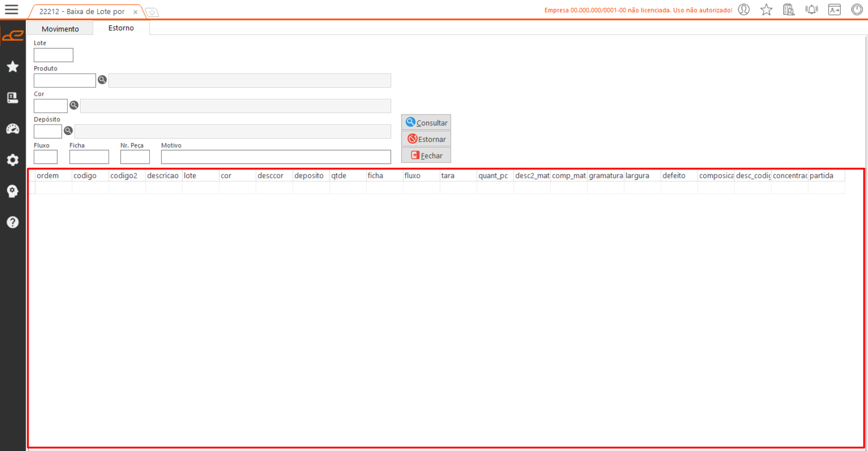Click the notifications bell icon in top bar
Viewport: 868px width, 451px height.
pos(811,10)
